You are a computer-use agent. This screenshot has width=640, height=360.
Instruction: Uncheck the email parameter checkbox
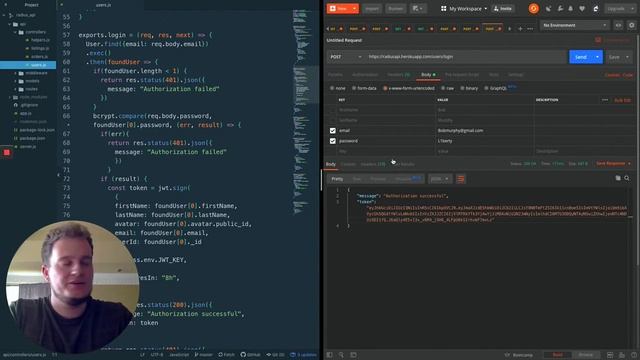[333, 131]
